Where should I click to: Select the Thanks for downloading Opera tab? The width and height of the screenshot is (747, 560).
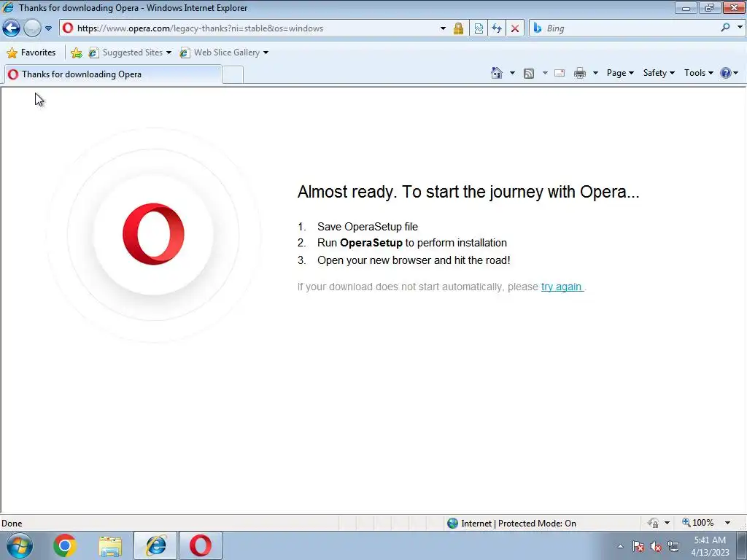pyautogui.click(x=113, y=74)
